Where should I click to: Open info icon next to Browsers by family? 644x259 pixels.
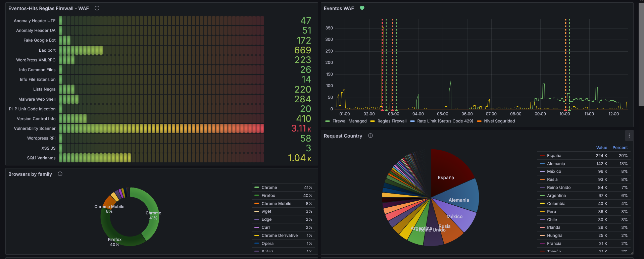click(x=60, y=174)
